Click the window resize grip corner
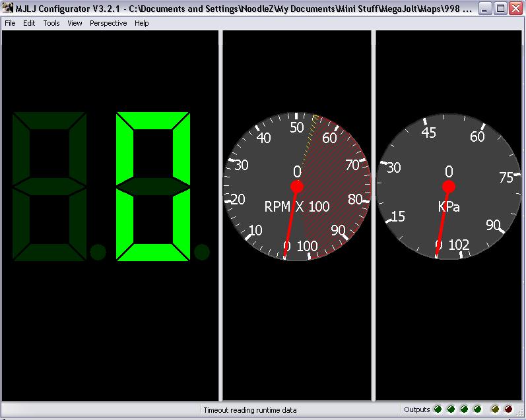 [520, 414]
